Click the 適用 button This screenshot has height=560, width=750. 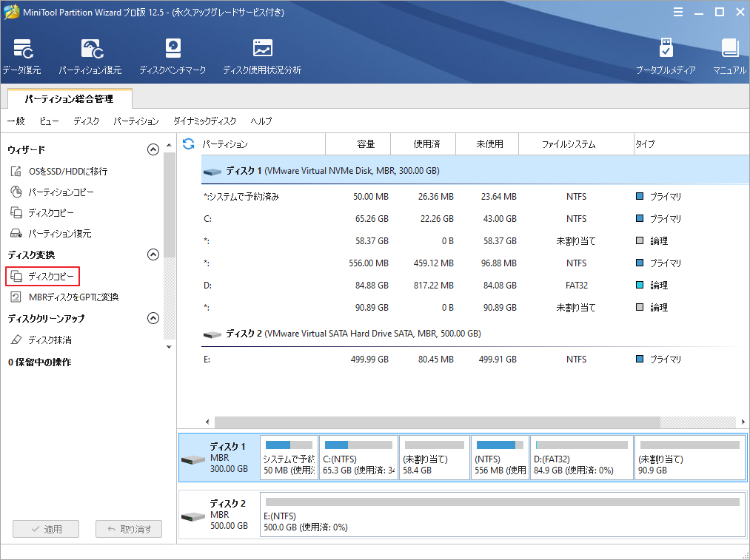pyautogui.click(x=46, y=529)
